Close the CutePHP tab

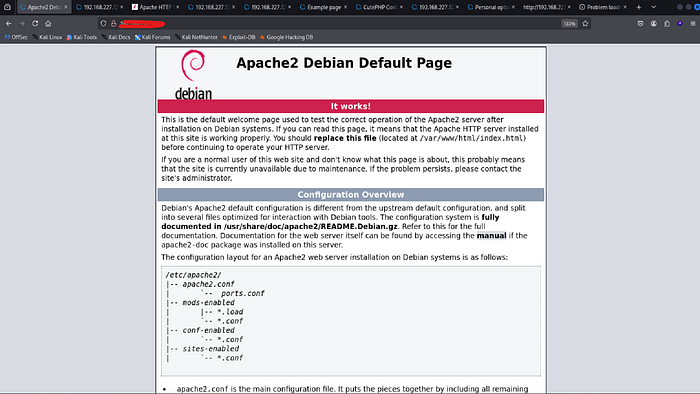(401, 7)
